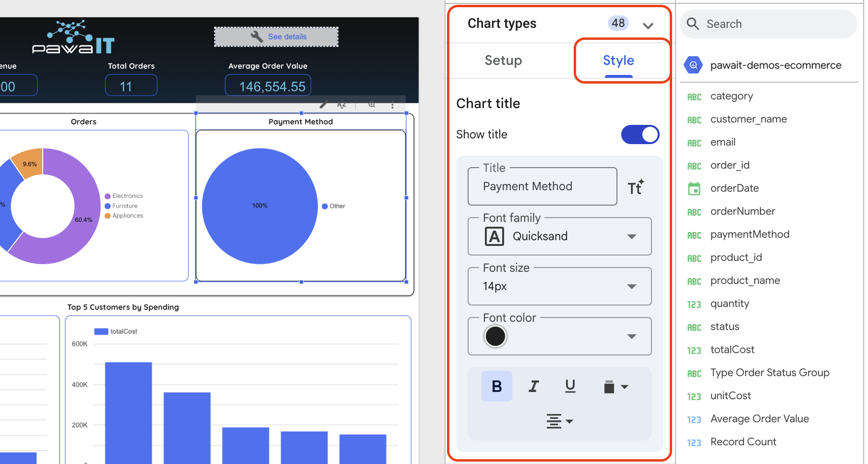Click the A-Z sort icon above the chart
This screenshot has height=464, width=868.
coord(341,105)
